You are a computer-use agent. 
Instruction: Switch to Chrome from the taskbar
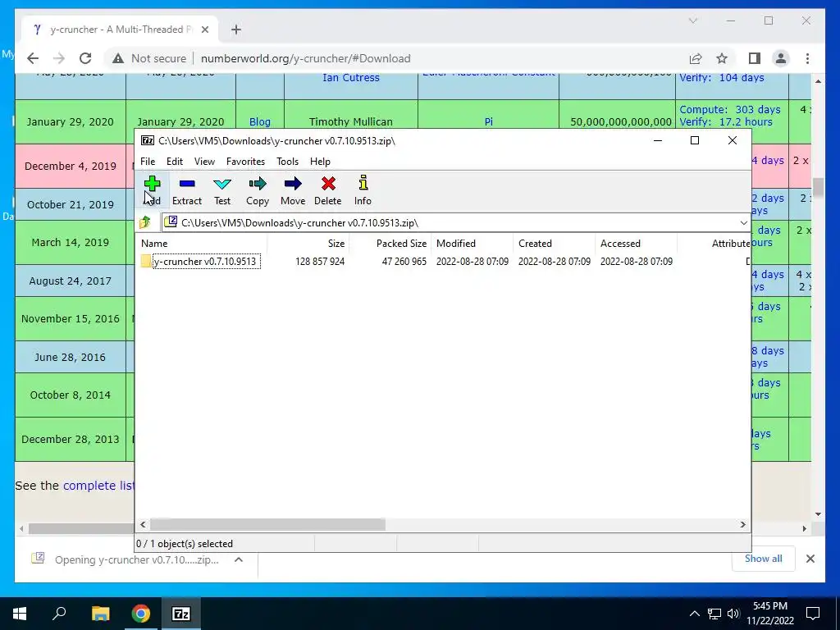click(x=141, y=614)
